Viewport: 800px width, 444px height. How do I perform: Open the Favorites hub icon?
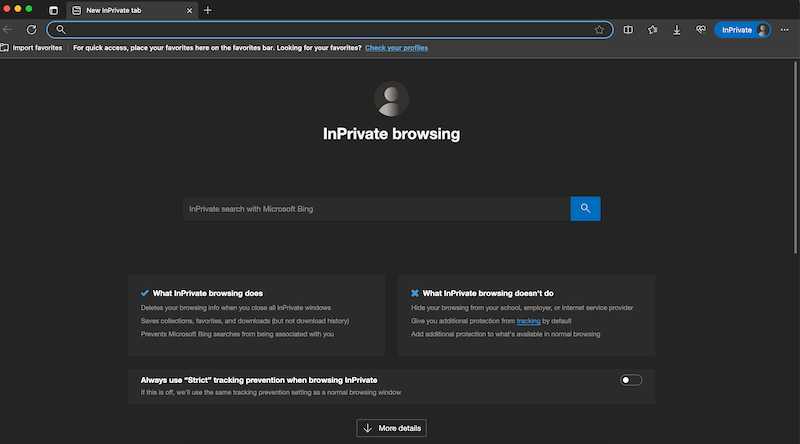653,30
